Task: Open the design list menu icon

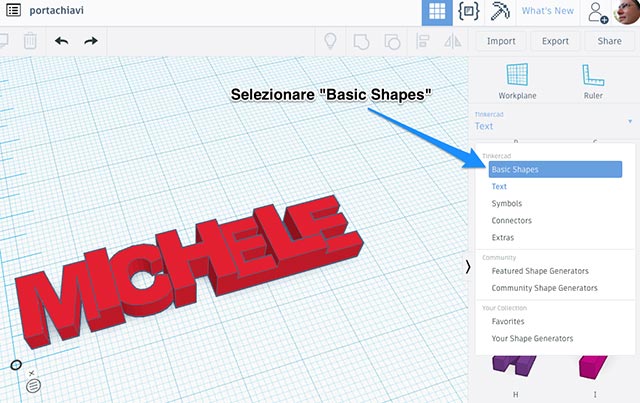Action: click(14, 11)
